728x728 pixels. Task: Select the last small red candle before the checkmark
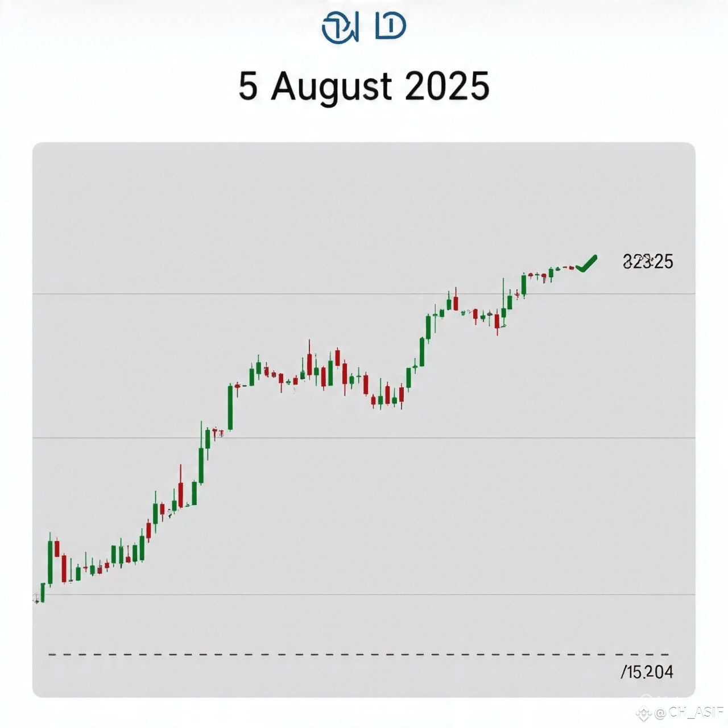pos(572,267)
